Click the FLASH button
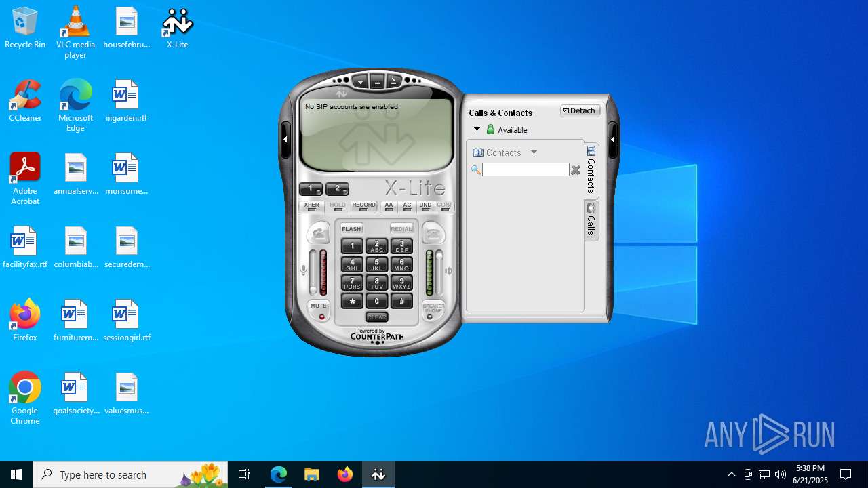 [x=351, y=229]
